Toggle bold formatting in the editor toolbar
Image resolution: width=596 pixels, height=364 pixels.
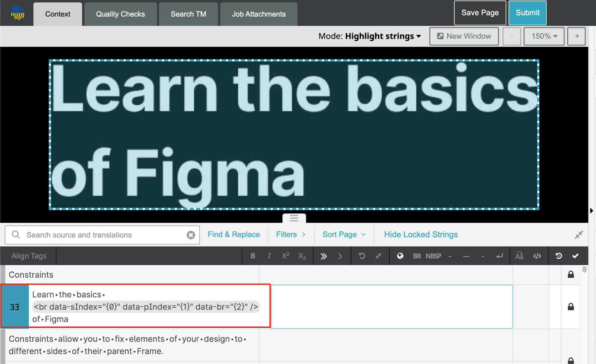pos(253,256)
